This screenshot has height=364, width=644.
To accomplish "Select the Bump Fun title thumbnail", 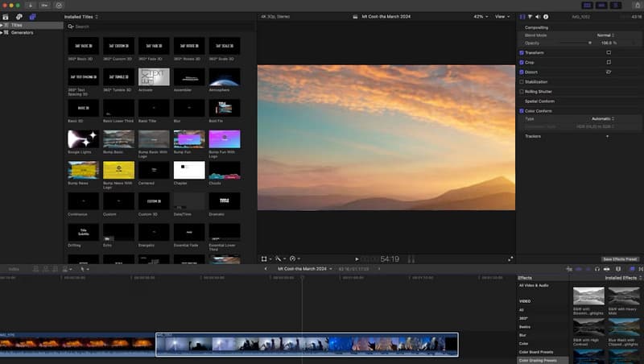I will pyautogui.click(x=189, y=139).
